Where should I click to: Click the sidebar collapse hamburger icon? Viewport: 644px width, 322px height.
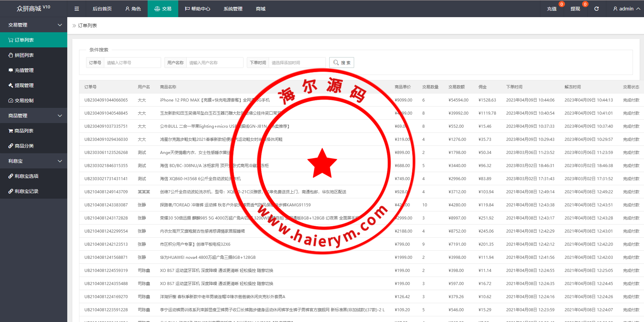pyautogui.click(x=77, y=9)
